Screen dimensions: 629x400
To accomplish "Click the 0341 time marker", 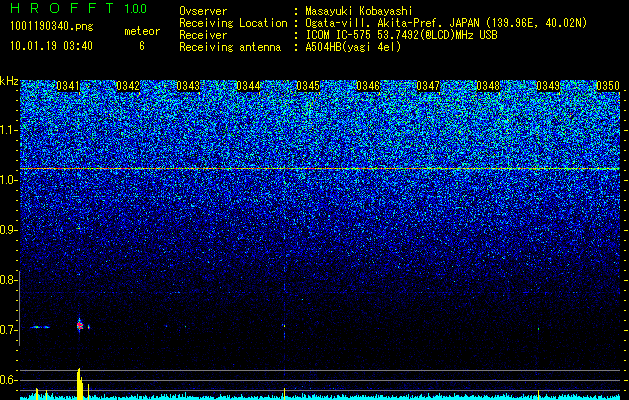I will tap(68, 86).
